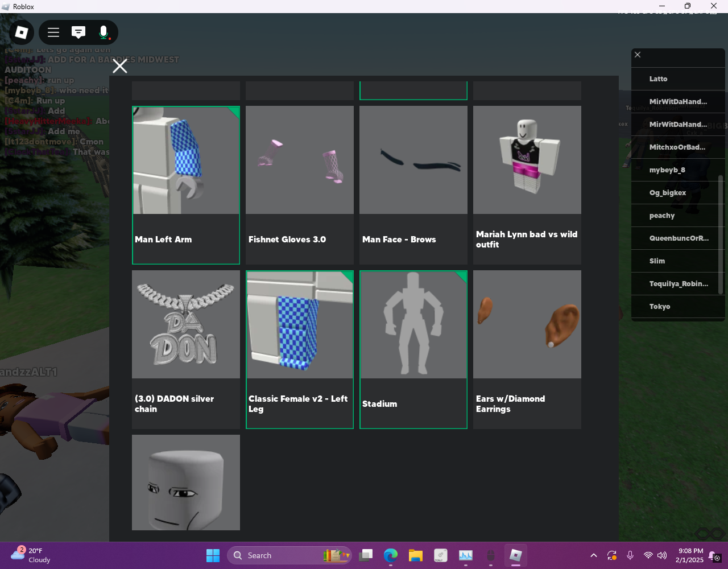
Task: Select the Stadium animation item
Action: point(413,349)
